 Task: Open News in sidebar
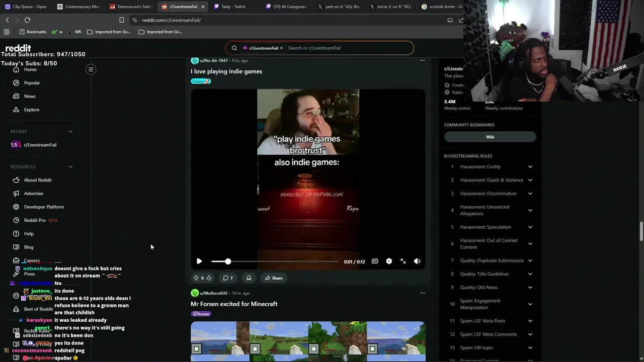tap(30, 96)
